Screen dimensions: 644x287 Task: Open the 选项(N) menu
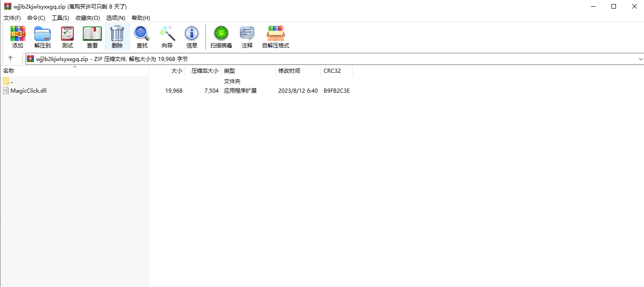pos(115,18)
